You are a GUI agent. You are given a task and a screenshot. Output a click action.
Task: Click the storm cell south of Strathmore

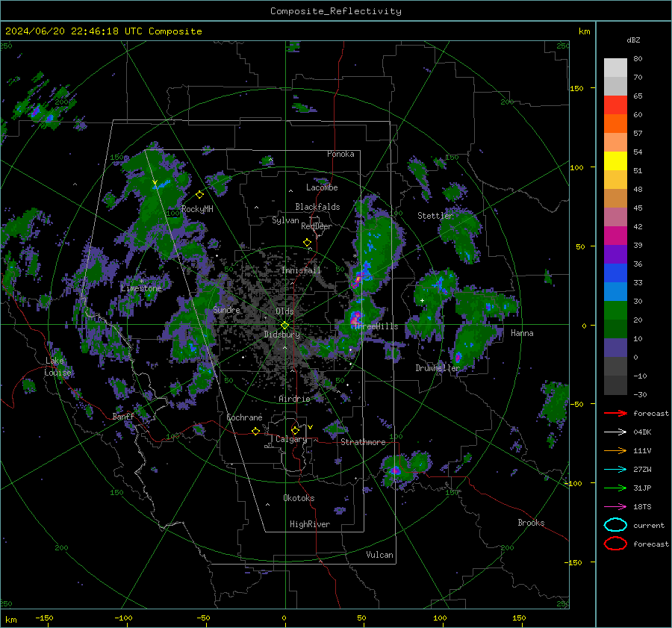point(395,470)
